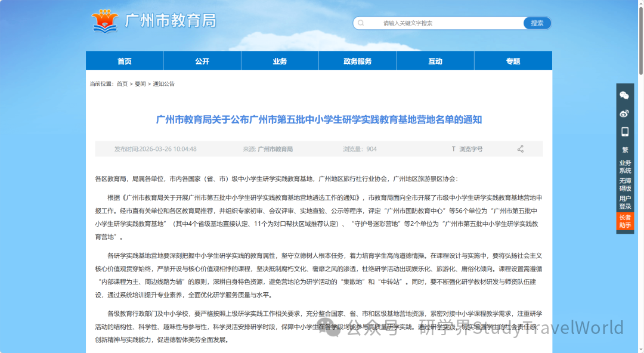Open the WeChat sharing icon in sidebar

click(624, 95)
